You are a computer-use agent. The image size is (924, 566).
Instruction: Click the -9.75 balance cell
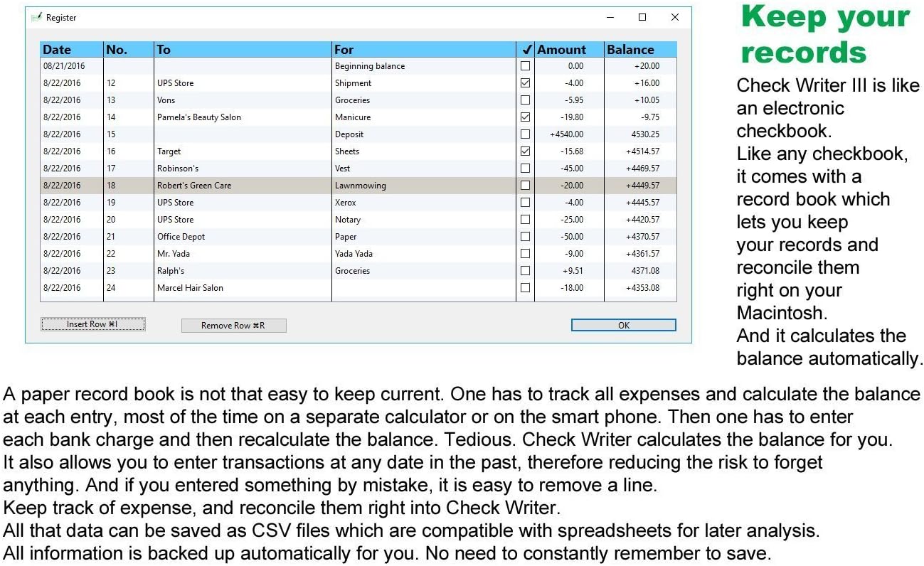[640, 117]
